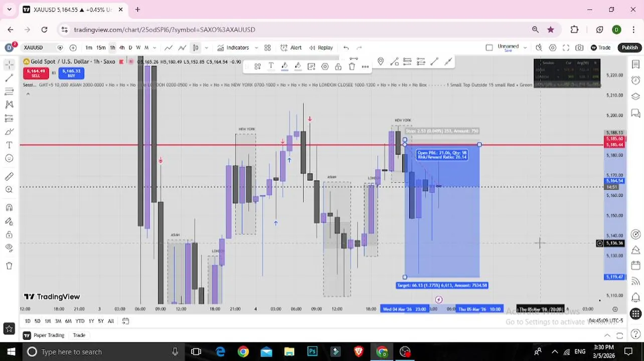Click the undo arrow in top toolbar
This screenshot has height=361, width=644.
(x=346, y=48)
